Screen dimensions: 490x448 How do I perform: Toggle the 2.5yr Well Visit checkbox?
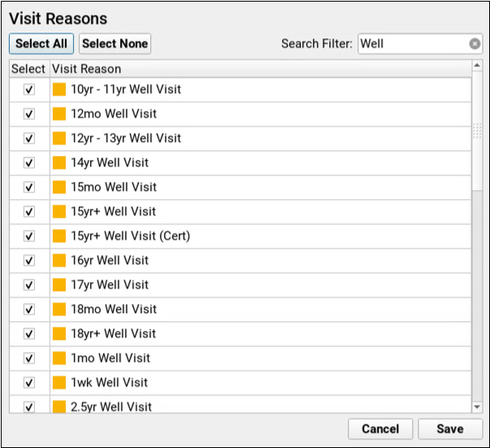(29, 407)
